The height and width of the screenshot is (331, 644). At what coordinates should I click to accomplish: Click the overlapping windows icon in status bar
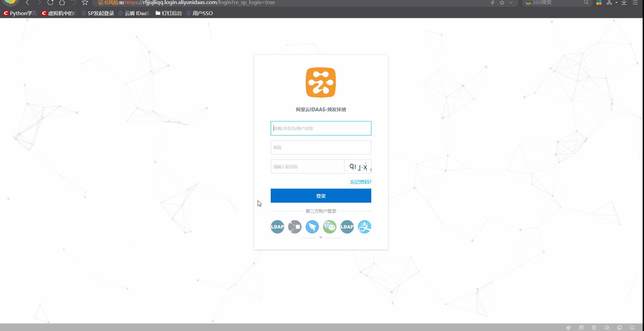click(x=620, y=328)
